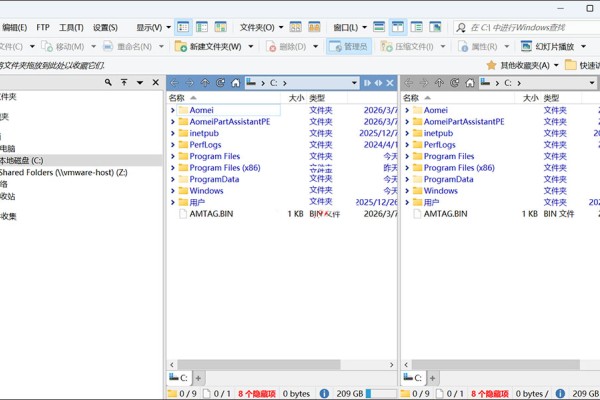Open the dropdown arrow beside 压缩文件(I)
This screenshot has width=600, height=400.
point(443,47)
